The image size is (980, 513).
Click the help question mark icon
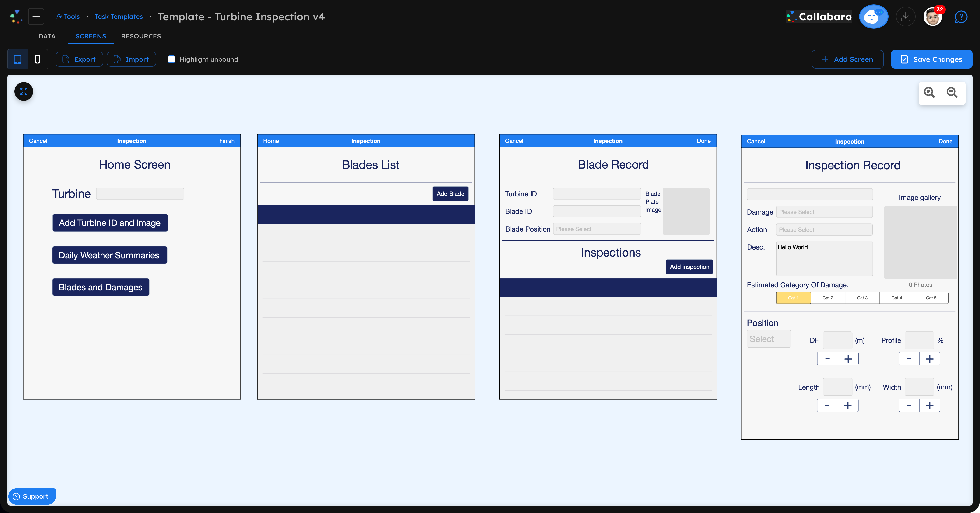tap(961, 16)
